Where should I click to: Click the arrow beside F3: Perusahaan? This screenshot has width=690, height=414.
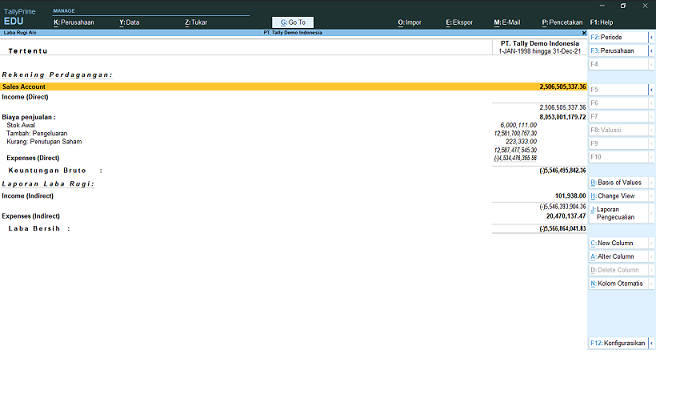[x=652, y=50]
